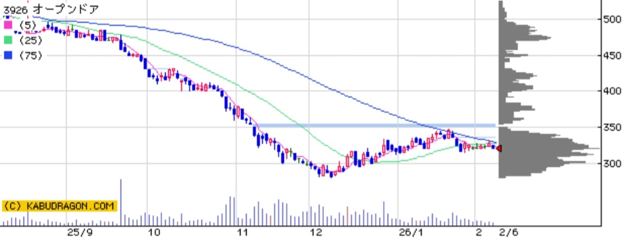Click the pink (5) moving average swatch
644x248 pixels.
point(8,25)
